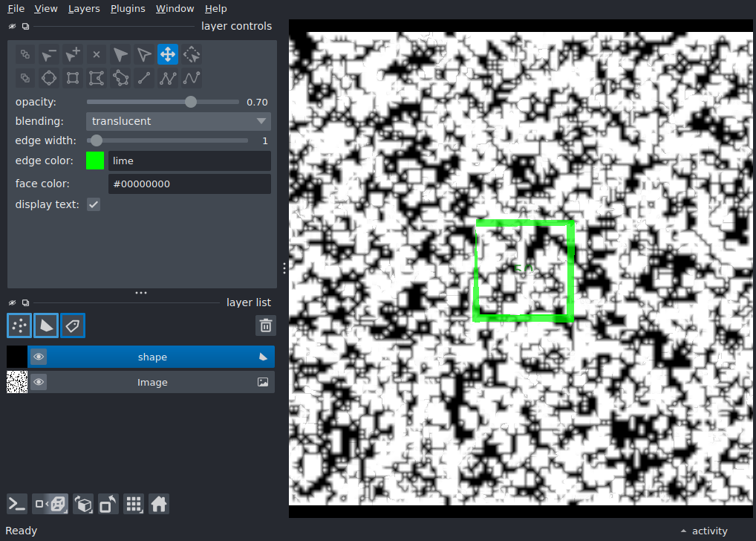Toggle visibility of the Image layer

[x=39, y=382]
